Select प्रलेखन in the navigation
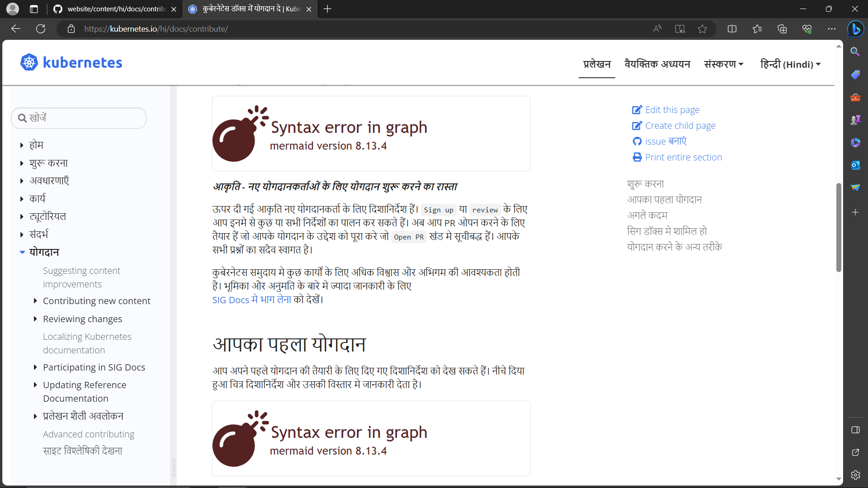The width and height of the screenshot is (868, 488). pos(596,64)
